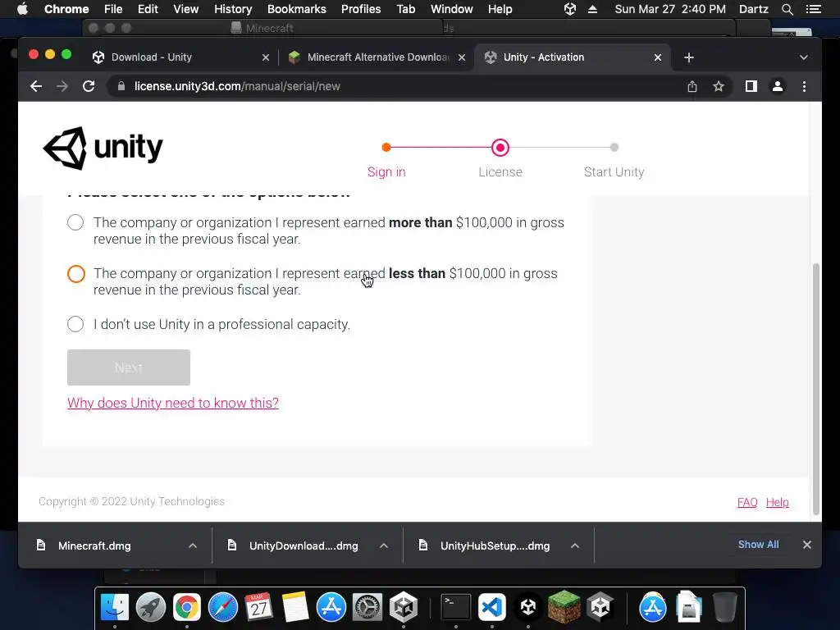This screenshot has width=840, height=630.
Task: Open the FAQ link
Action: point(747,502)
